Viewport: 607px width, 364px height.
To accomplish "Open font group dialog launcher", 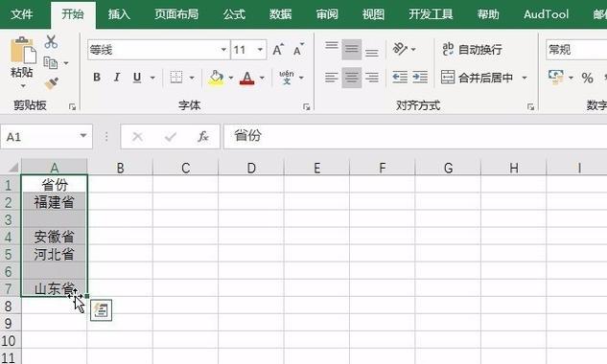I will [307, 106].
